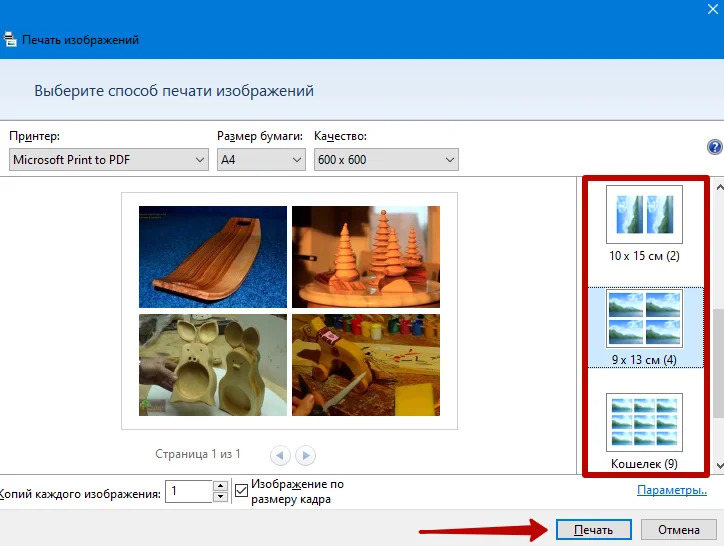Go to previous preview page arrow
The width and height of the screenshot is (724, 546).
(280, 455)
